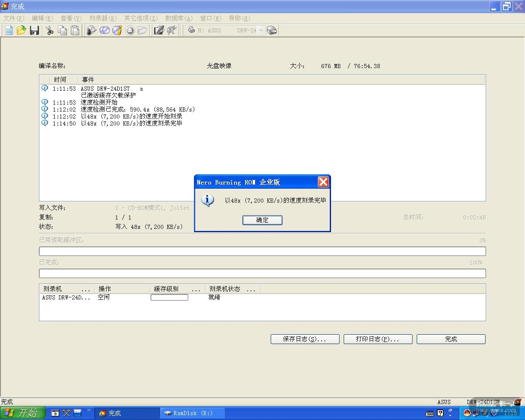The image size is (525, 420).
Task: Click the Save floppy disk icon
Action: 34,30
